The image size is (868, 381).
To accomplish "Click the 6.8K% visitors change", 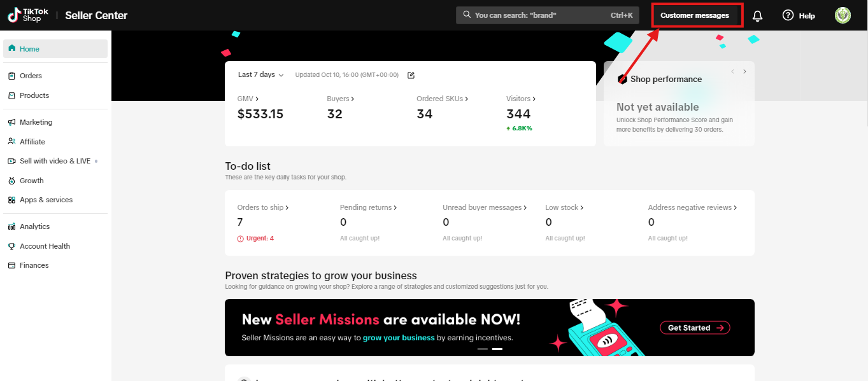I will coord(519,128).
